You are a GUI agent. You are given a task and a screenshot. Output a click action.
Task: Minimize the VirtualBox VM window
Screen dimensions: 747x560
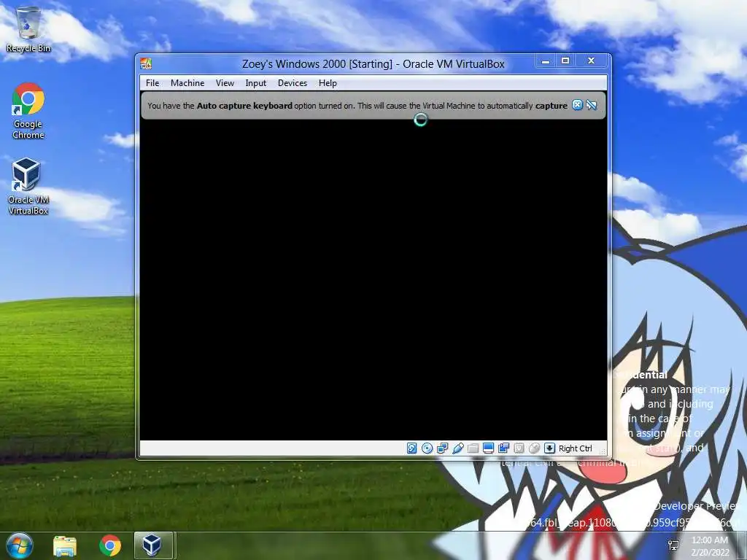[546, 61]
